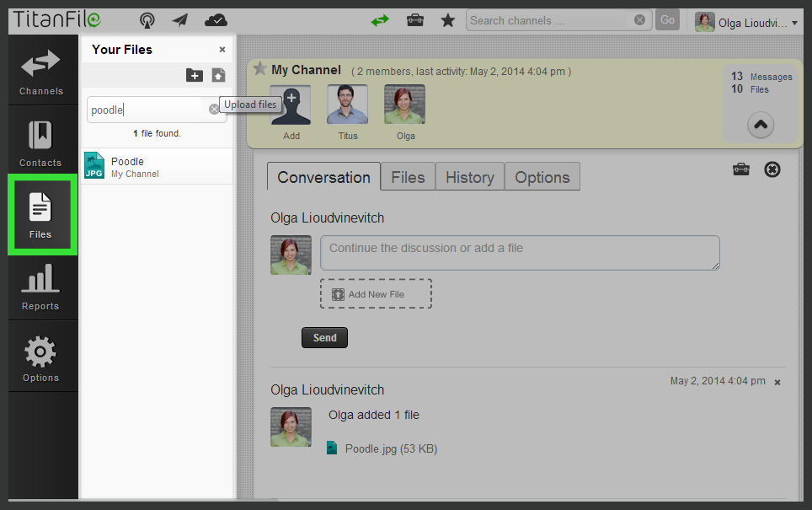Open the Channels sidebar section
This screenshot has height=510, width=812.
click(x=41, y=72)
